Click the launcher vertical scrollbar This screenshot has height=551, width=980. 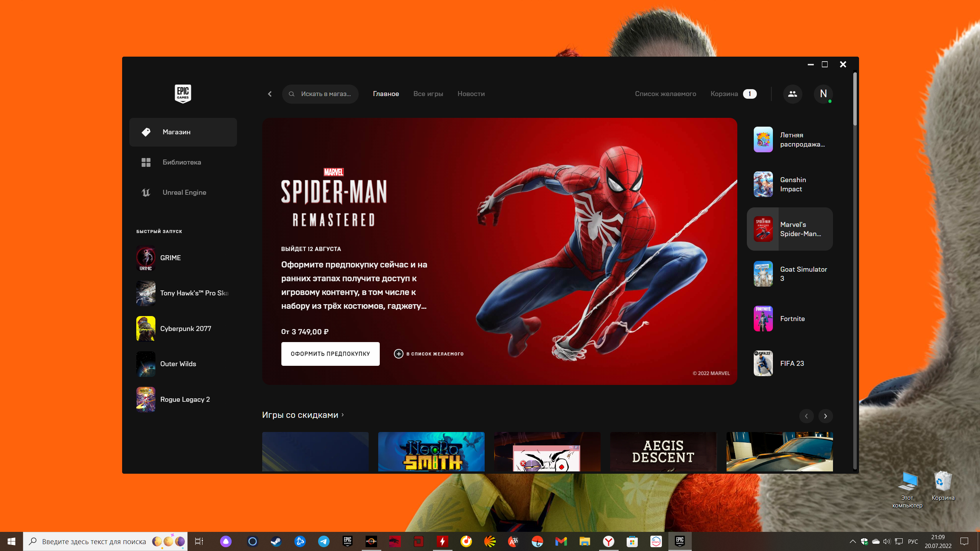click(855, 99)
